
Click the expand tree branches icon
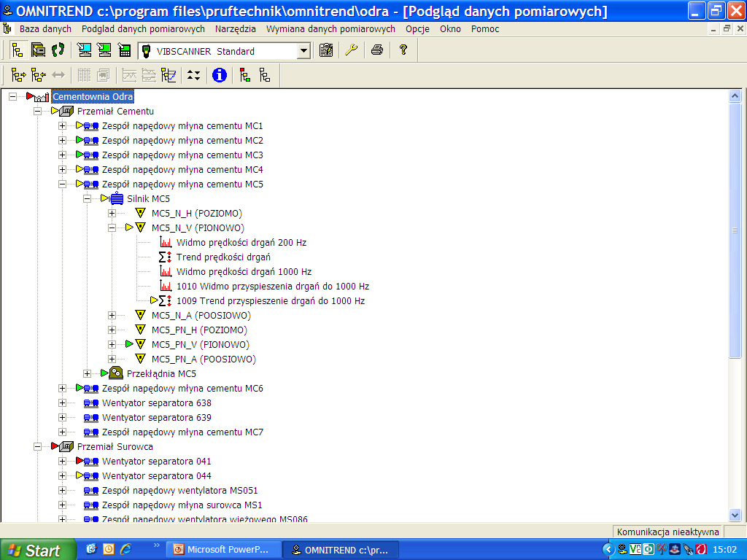coord(18,75)
